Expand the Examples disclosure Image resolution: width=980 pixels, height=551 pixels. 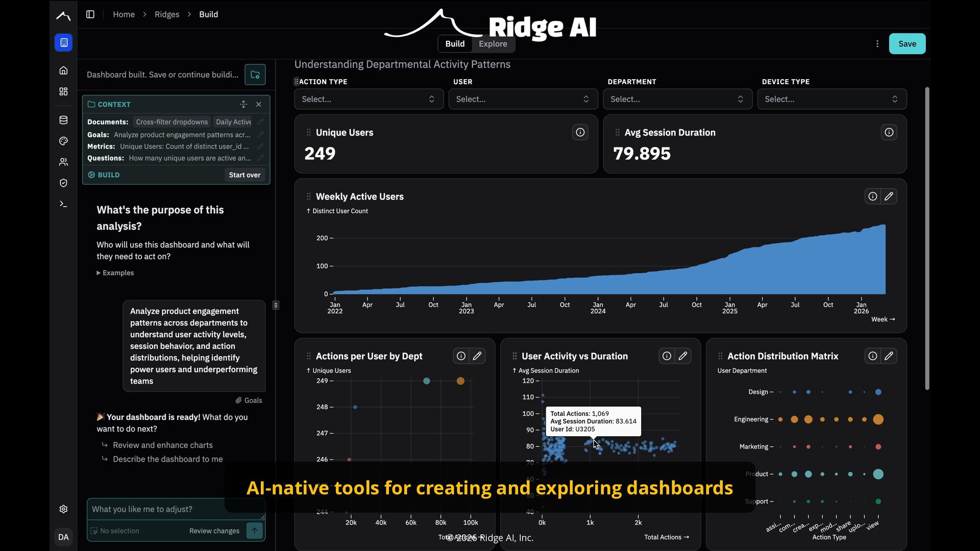115,273
